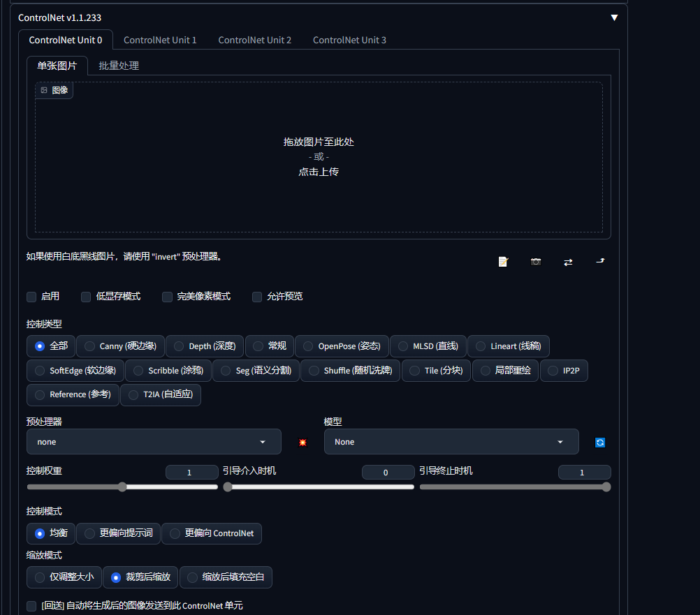Open the 预处理器 dropdown
The width and height of the screenshot is (700, 615).
coord(154,442)
